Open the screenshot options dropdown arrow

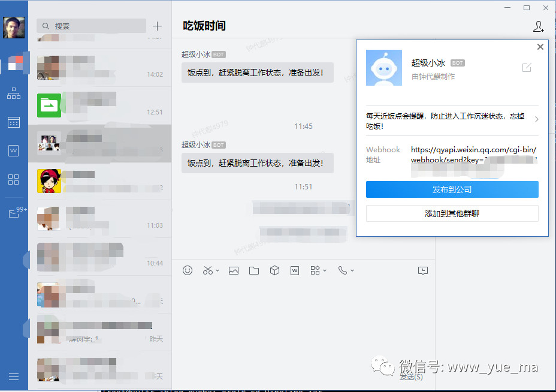tap(217, 271)
